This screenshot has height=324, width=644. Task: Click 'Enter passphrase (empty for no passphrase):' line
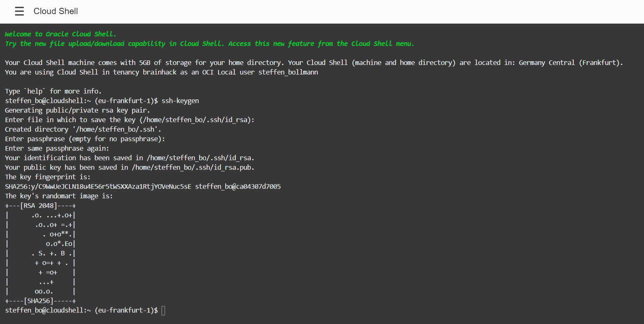[x=85, y=139]
